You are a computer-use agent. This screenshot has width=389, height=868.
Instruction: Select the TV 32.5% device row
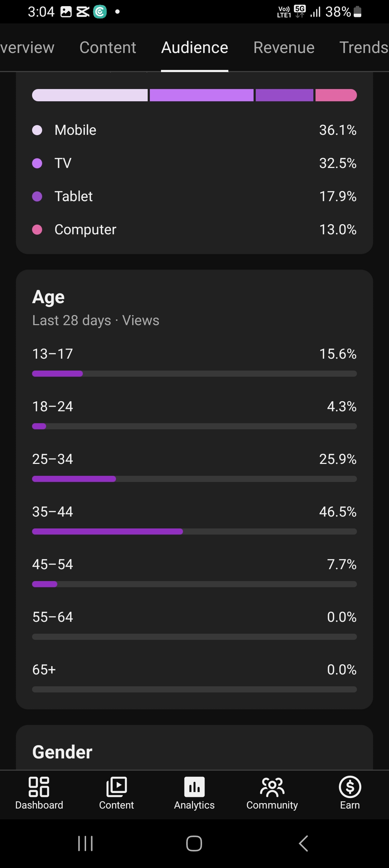coord(194,163)
